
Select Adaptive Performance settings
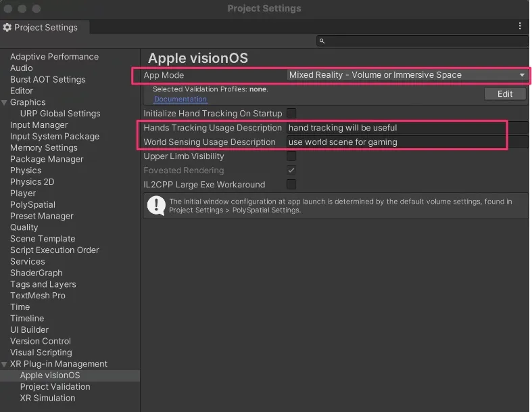point(54,57)
